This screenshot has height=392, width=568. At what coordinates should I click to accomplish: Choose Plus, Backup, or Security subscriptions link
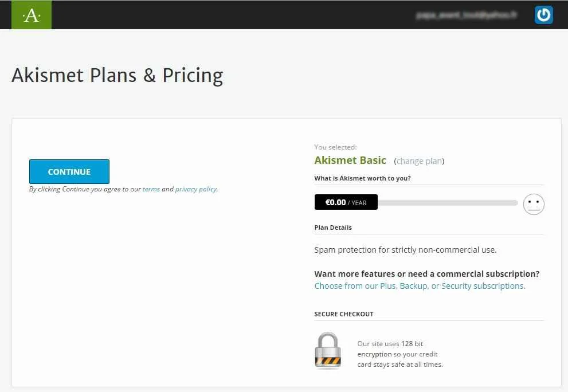pyautogui.click(x=420, y=285)
